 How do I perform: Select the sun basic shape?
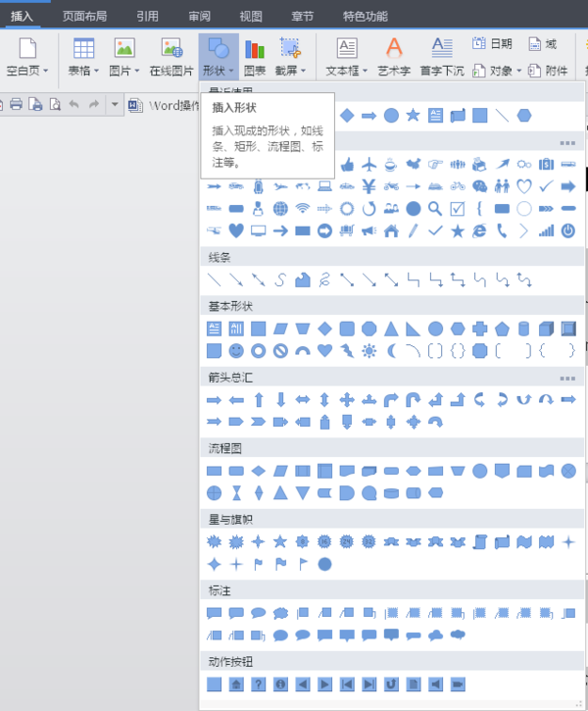369,350
